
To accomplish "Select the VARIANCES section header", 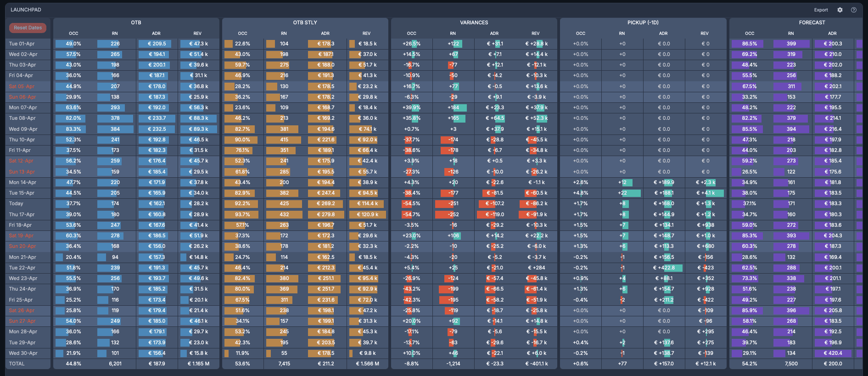I will [474, 22].
